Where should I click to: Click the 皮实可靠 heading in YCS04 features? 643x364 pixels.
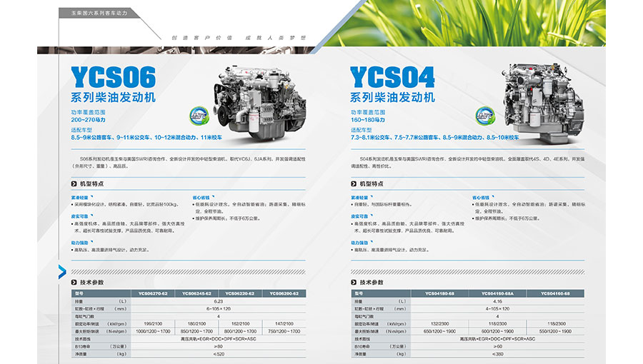pos(359,216)
